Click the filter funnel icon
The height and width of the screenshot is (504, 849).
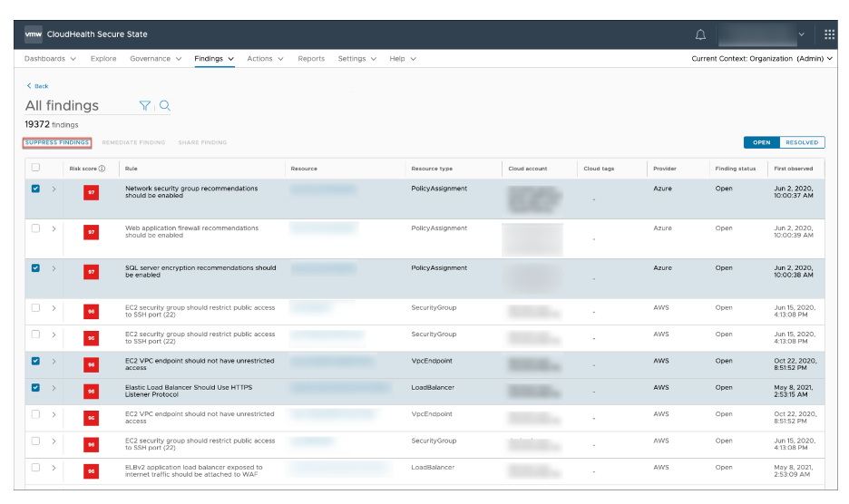145,106
